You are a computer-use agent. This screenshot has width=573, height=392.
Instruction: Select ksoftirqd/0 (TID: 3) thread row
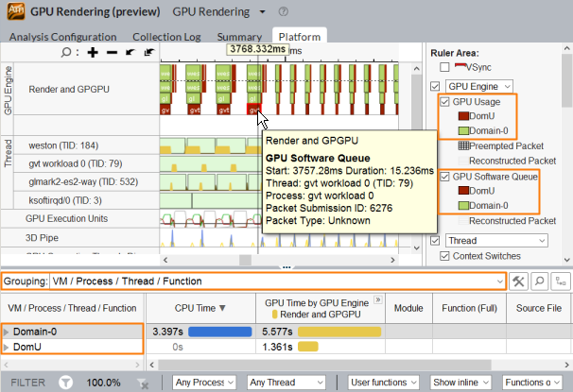65,200
